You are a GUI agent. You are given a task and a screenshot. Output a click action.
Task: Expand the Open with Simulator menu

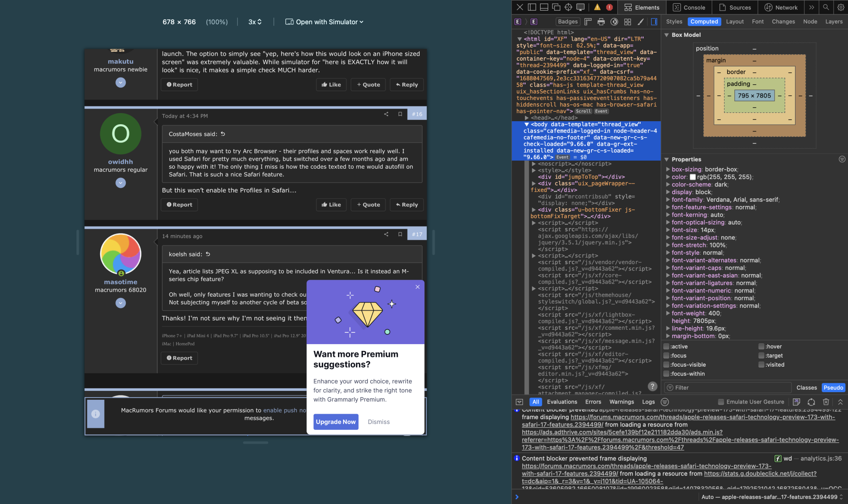tap(324, 22)
